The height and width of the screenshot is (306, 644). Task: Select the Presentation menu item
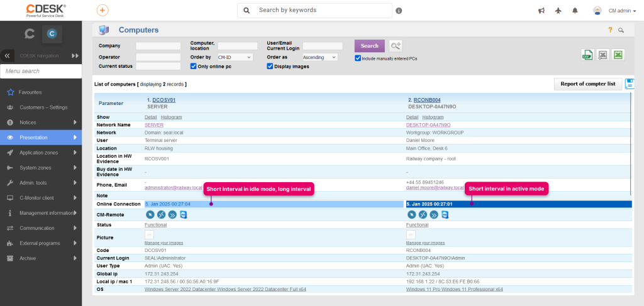point(41,138)
